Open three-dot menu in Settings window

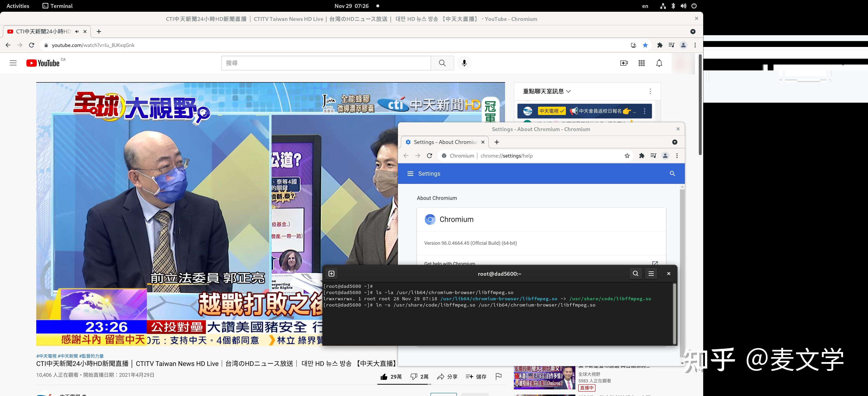[677, 155]
